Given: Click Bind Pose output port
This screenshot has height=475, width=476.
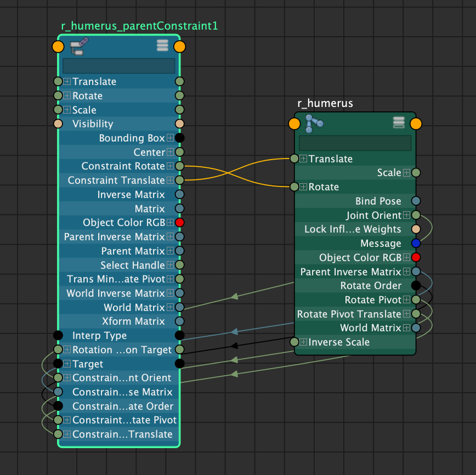Looking at the screenshot, I should 416,201.
